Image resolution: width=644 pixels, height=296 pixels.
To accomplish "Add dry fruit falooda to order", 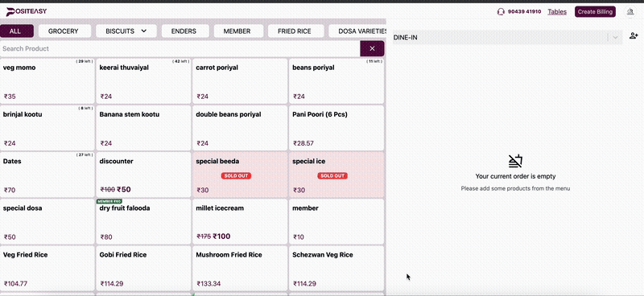I will point(144,221).
